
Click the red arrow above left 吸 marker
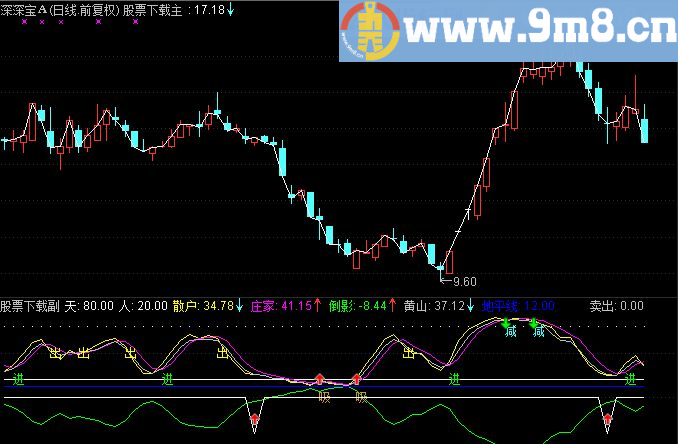(x=320, y=379)
